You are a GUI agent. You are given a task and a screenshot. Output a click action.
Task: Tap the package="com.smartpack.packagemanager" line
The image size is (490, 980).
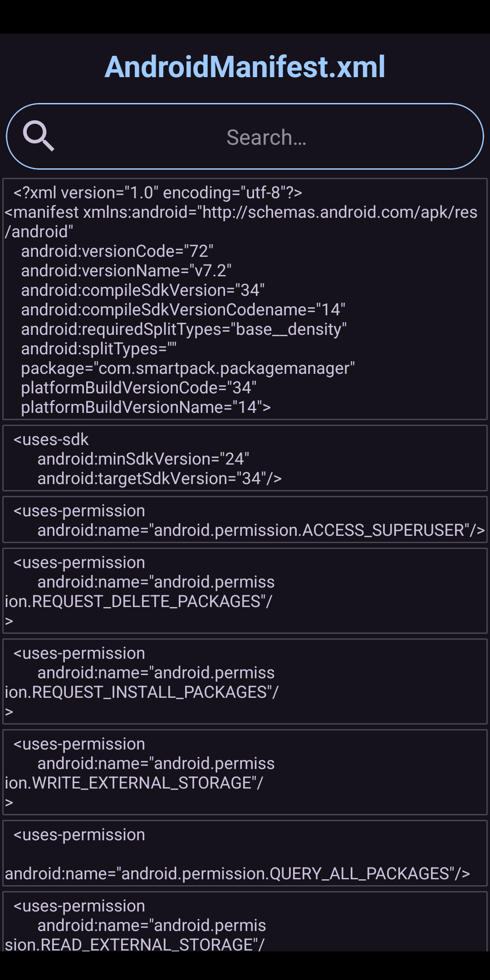(188, 368)
